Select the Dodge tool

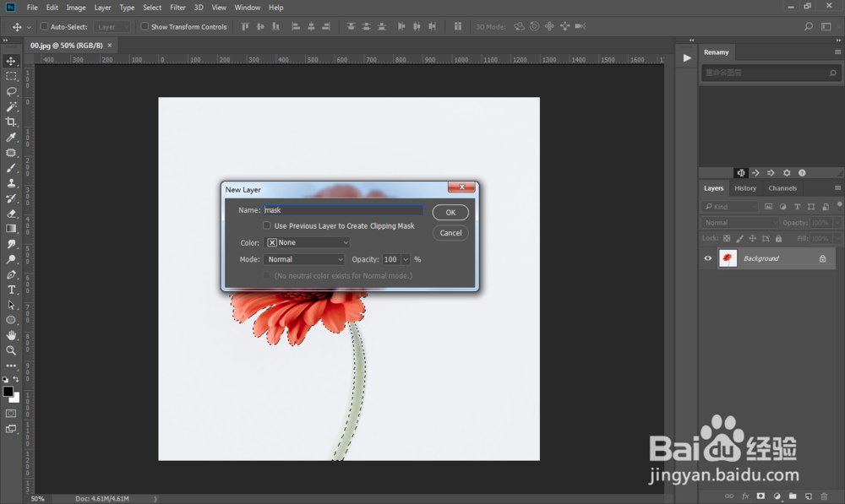click(x=11, y=259)
